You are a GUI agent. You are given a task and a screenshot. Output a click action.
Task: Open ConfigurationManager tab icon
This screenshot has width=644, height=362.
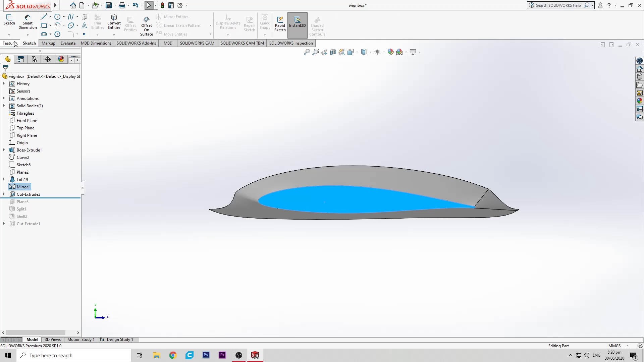pos(34,60)
